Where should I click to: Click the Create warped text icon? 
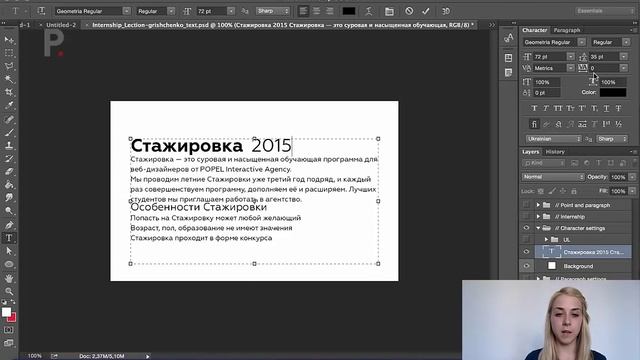coord(369,11)
